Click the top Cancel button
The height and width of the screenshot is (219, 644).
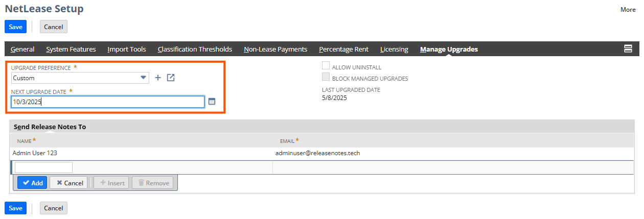coord(53,27)
